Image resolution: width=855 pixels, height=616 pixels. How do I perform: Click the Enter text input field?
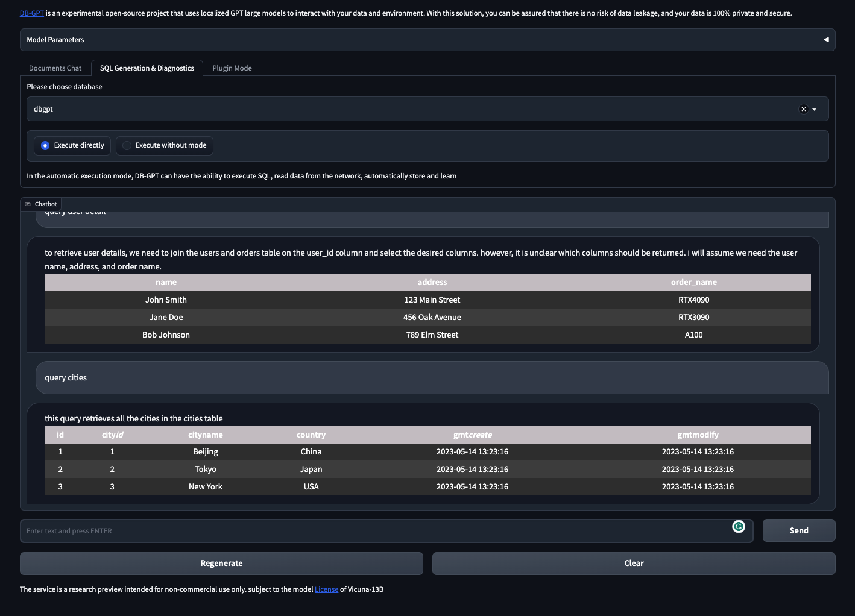tap(374, 531)
